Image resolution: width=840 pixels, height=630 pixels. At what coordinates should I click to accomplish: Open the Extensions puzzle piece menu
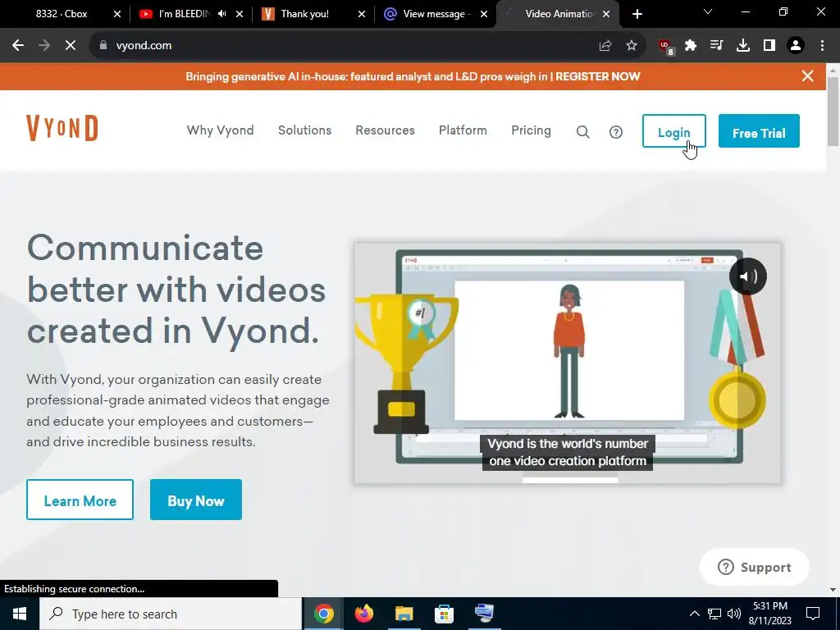pos(691,46)
